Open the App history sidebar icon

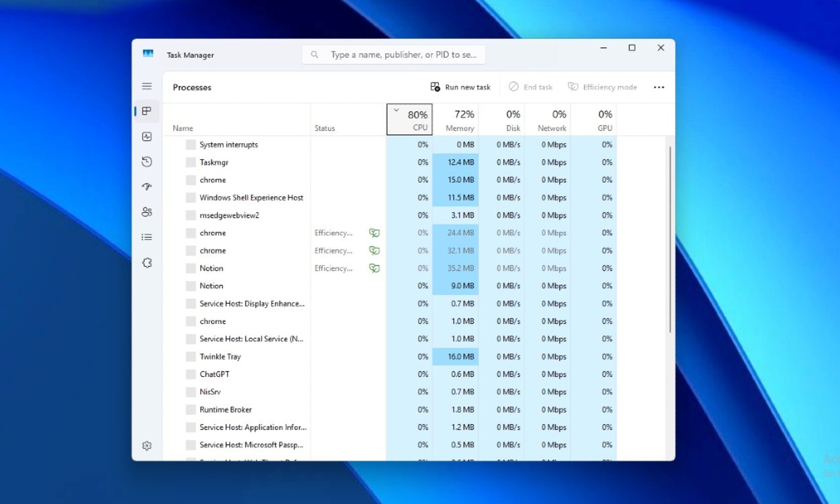(146, 161)
